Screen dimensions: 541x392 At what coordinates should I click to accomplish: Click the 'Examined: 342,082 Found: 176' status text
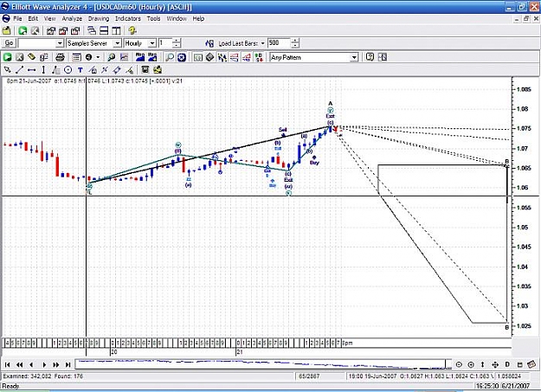[x=43, y=376]
